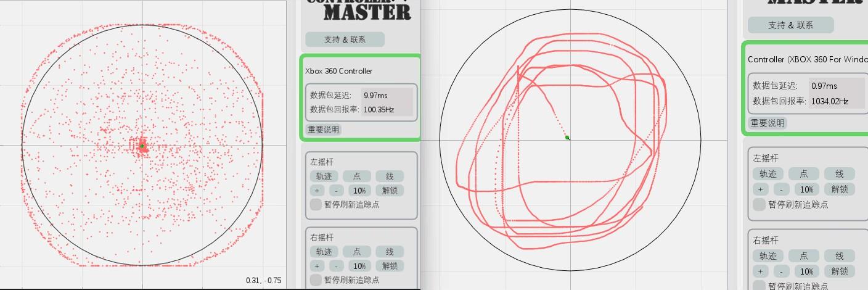Click the - zoom icon for 左摇杆, left window

tap(336, 190)
